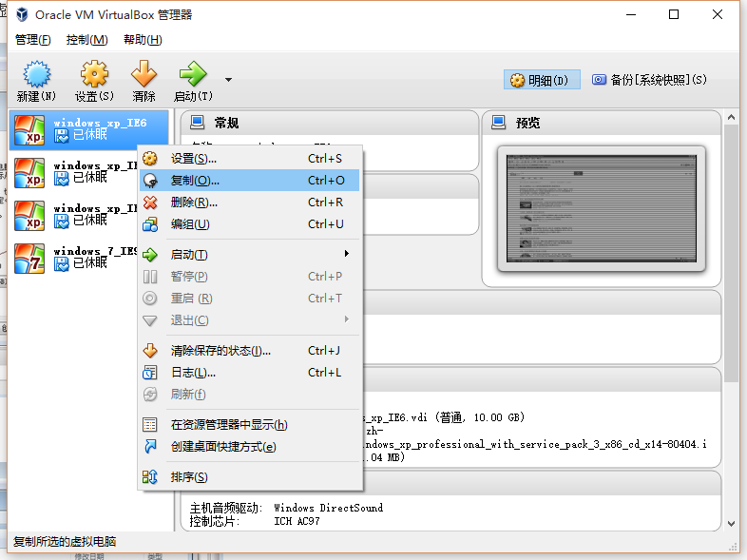Click the orange arrow icon beside 清除保存的状态
Screen dimensions: 747x560
click(x=150, y=351)
